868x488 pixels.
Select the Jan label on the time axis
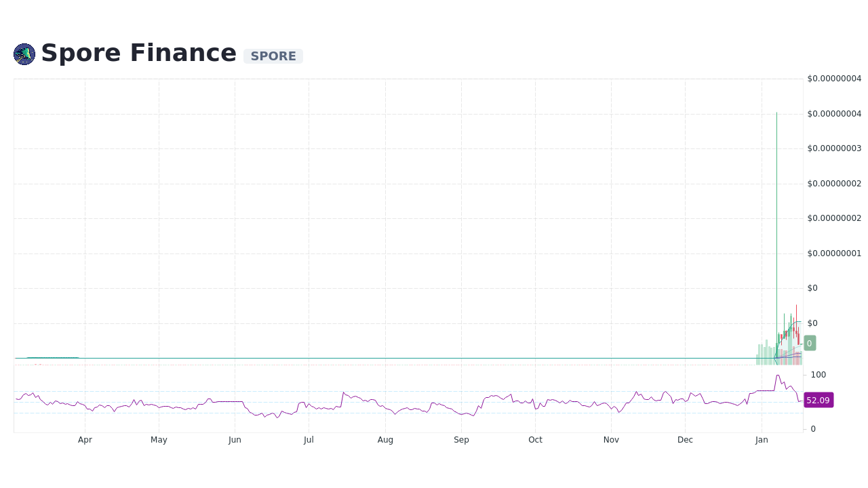[x=762, y=440]
